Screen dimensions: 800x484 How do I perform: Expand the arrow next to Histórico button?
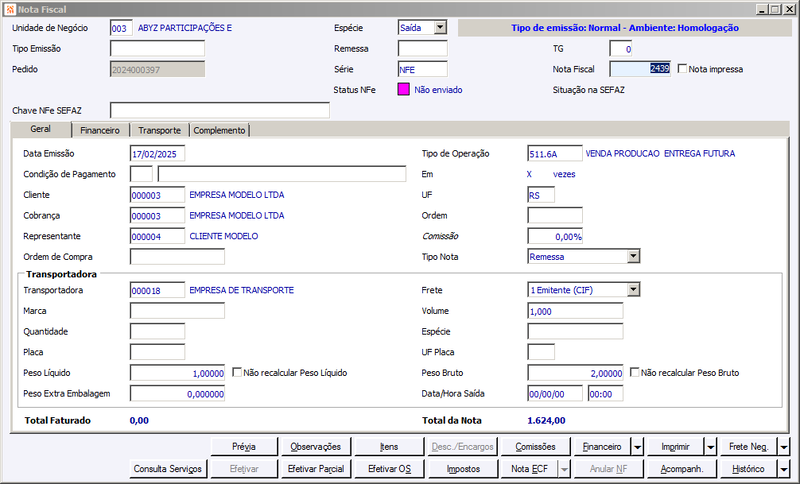click(784, 469)
